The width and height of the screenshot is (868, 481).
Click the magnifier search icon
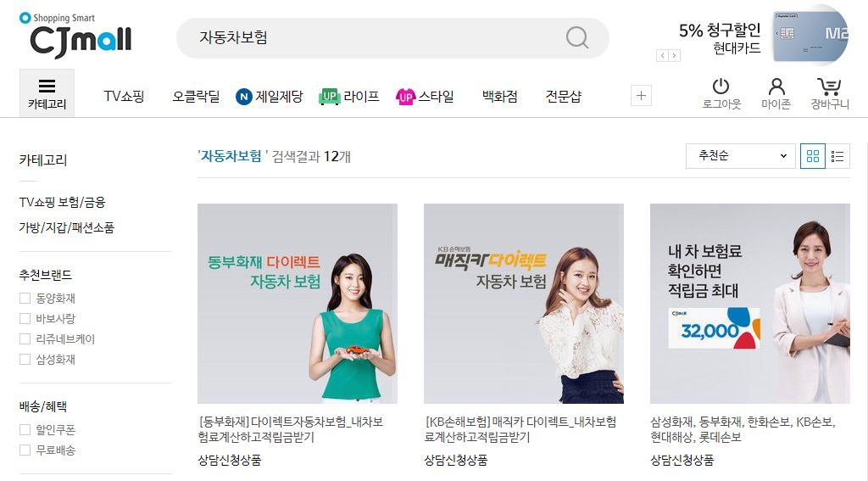576,37
